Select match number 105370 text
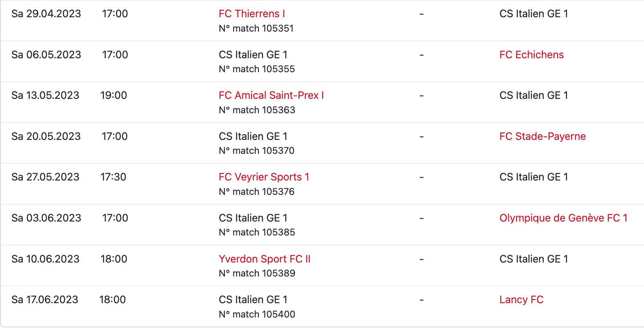644x329 pixels. [x=256, y=151]
